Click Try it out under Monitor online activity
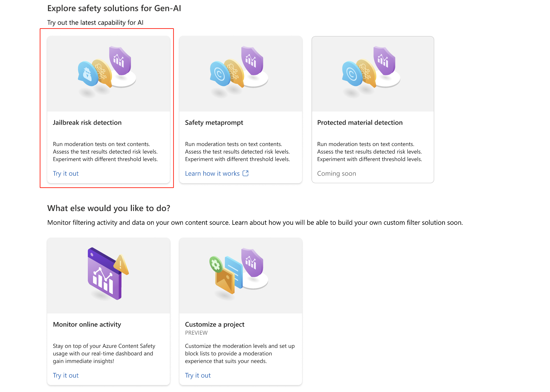550x392 pixels. pyautogui.click(x=65, y=375)
